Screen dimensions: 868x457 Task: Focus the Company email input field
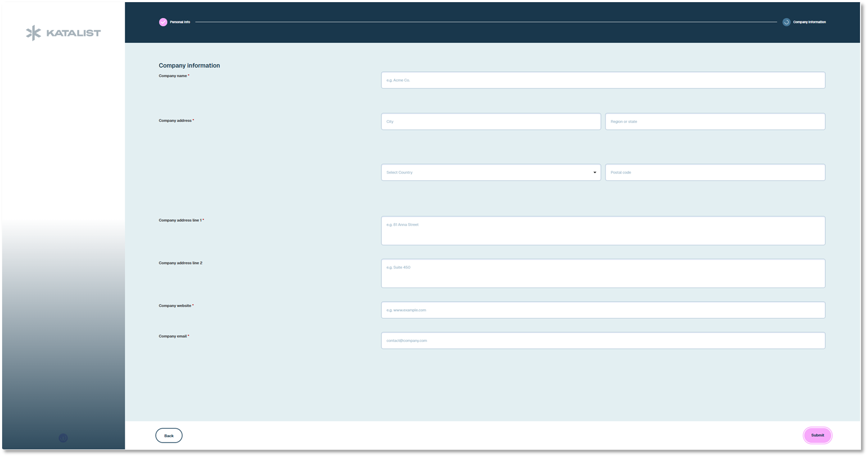[602, 341]
